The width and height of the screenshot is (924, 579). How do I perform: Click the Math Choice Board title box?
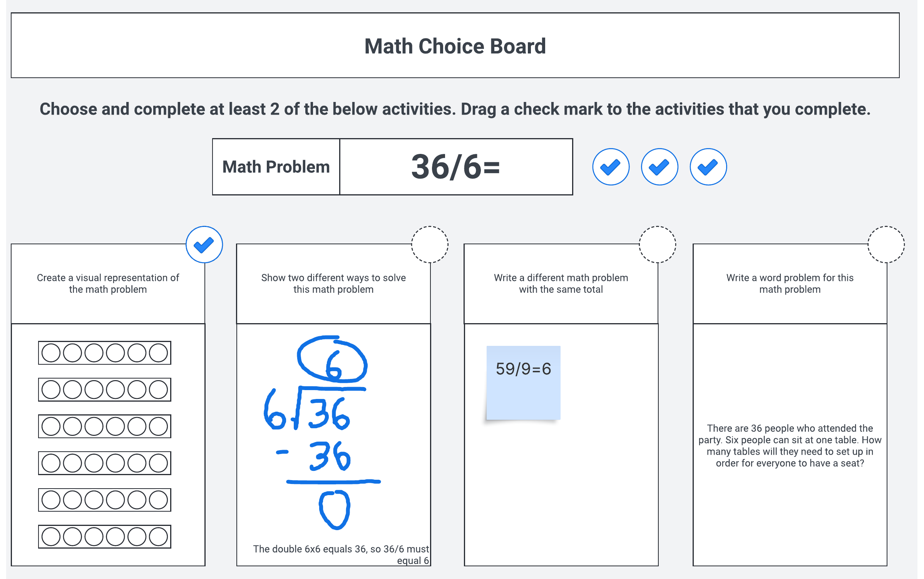[455, 46]
